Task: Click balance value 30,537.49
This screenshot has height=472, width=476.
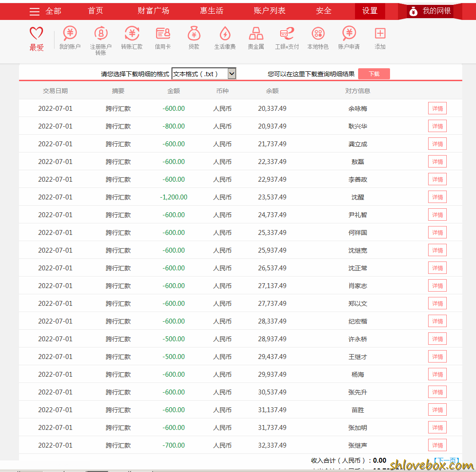Action: pos(272,392)
